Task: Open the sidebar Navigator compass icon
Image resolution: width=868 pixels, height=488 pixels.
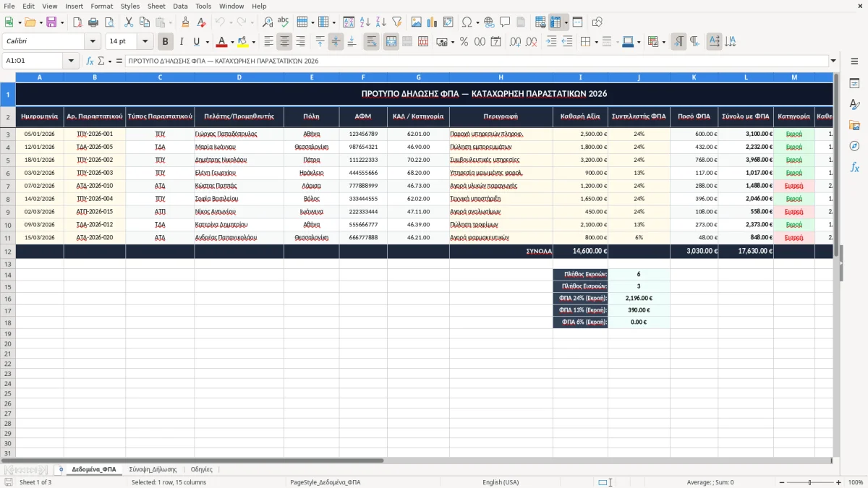Action: click(854, 146)
